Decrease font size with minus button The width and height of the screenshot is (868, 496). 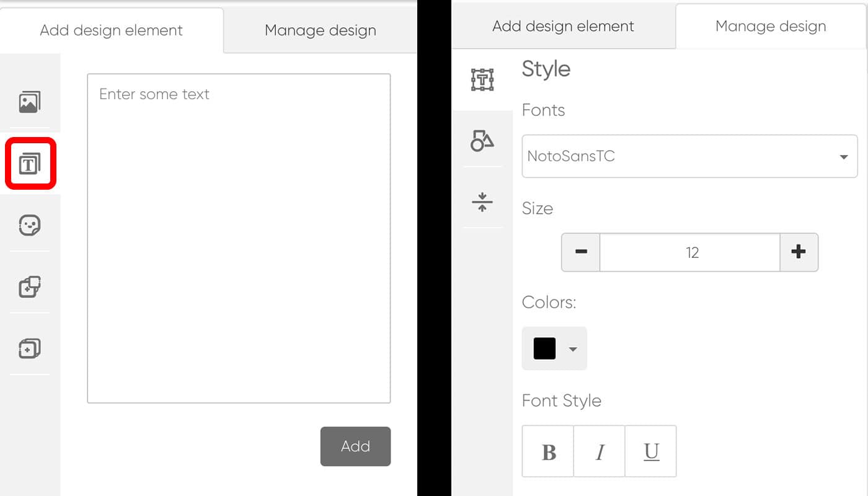(x=581, y=252)
